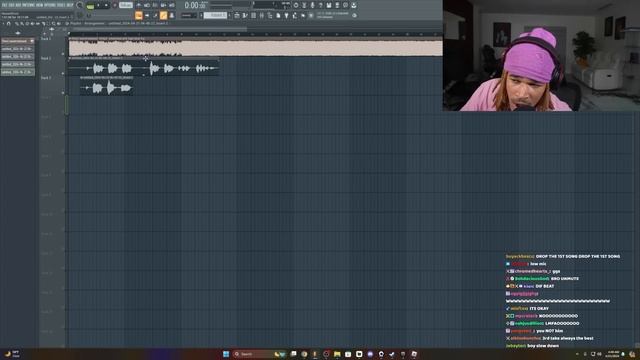This screenshot has width=640, height=360.
Task: Select the playlist Delete tool
Action: (27, 24)
